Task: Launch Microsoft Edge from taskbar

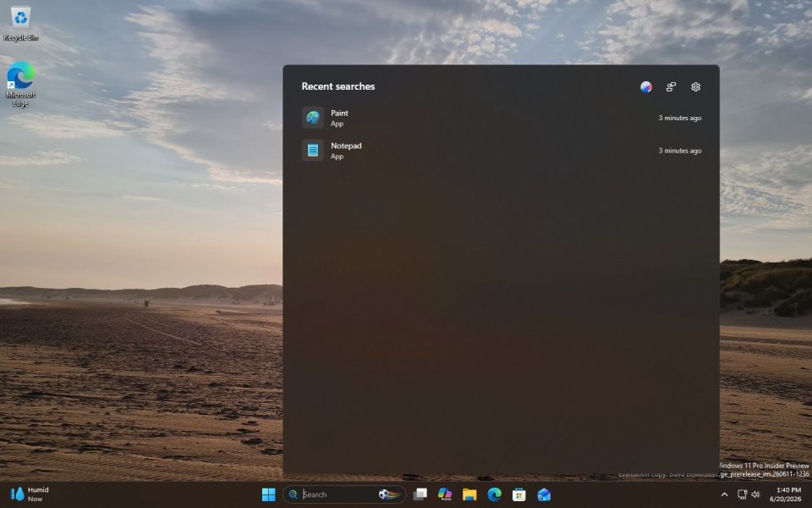Action: (x=495, y=494)
